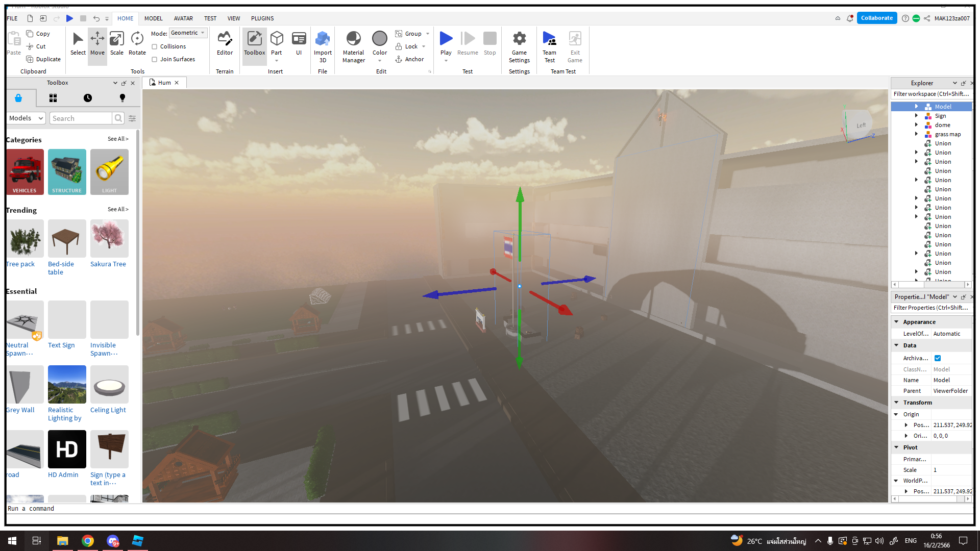
Task: Open Chrome from the taskbar
Action: pos(88,541)
